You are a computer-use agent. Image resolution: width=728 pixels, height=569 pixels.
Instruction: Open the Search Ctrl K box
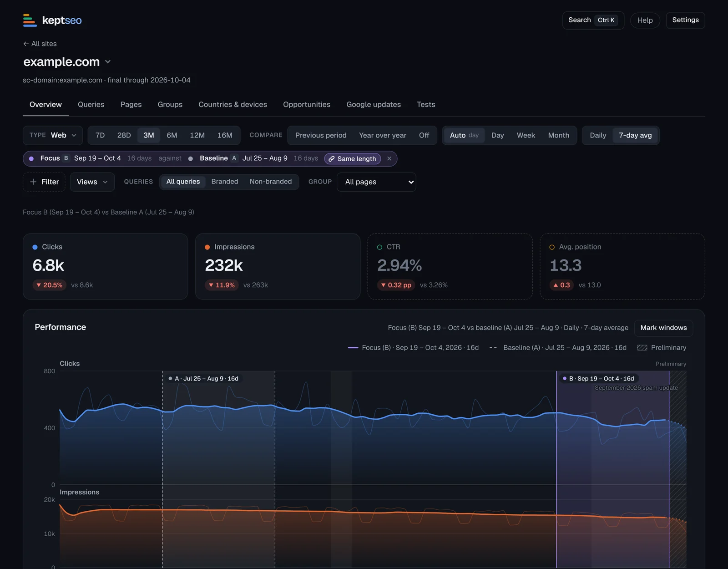pyautogui.click(x=593, y=20)
